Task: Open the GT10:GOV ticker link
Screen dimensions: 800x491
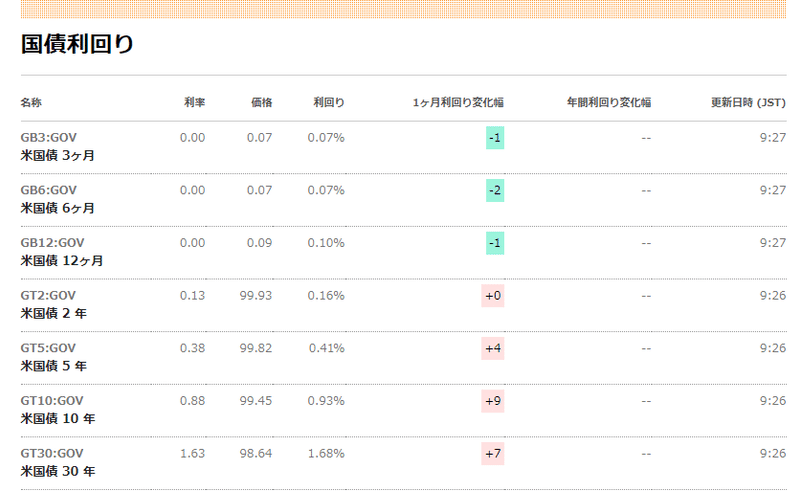Action: coord(52,400)
